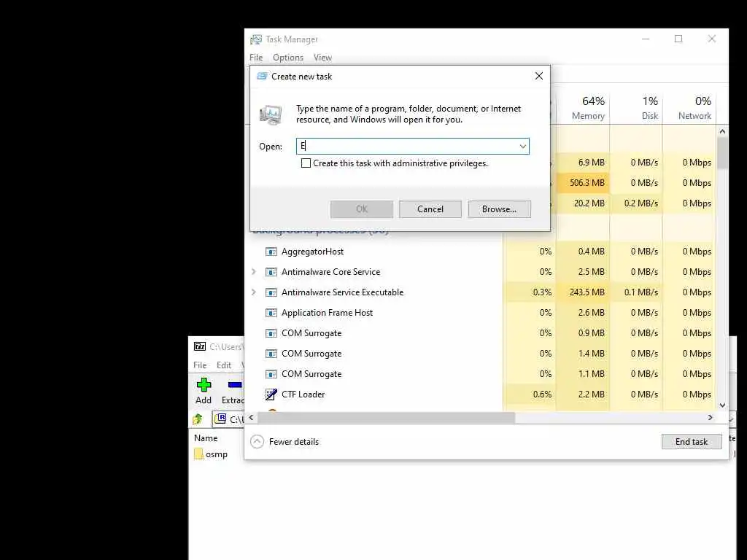
Task: Open the Task Manager File menu
Action: coord(256,58)
